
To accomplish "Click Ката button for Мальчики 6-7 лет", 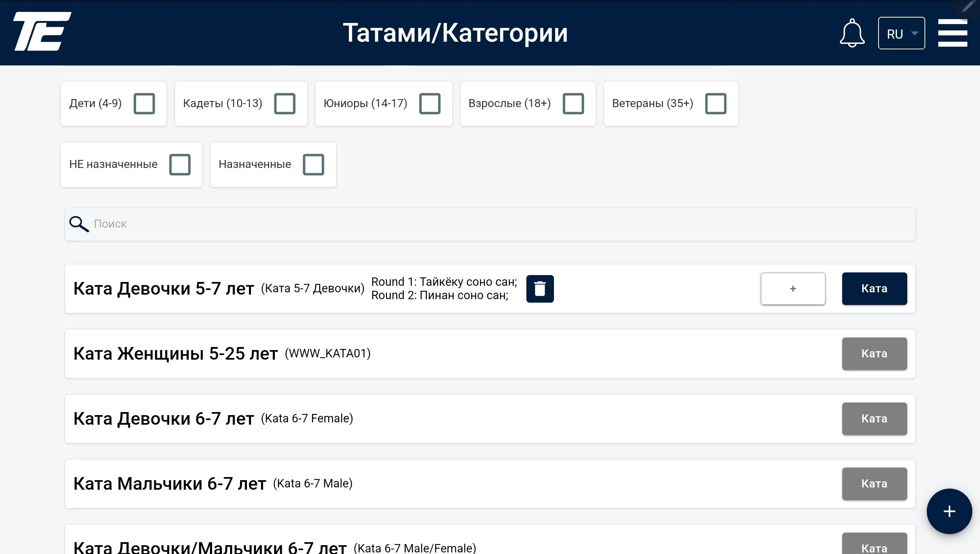I will click(x=874, y=484).
